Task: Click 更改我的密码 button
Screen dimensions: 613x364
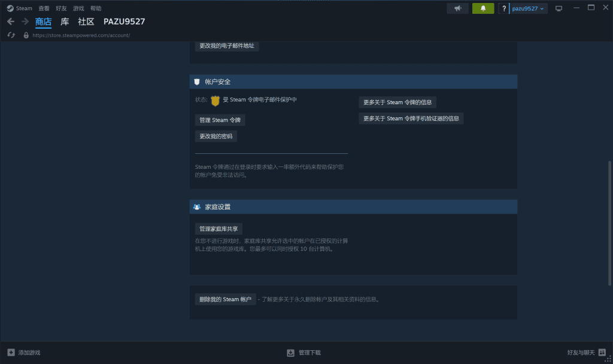Action: (216, 136)
